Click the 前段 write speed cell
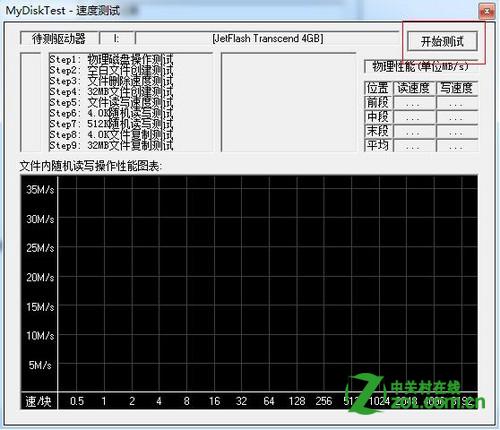Screen dimensions: 500x430 457,103
